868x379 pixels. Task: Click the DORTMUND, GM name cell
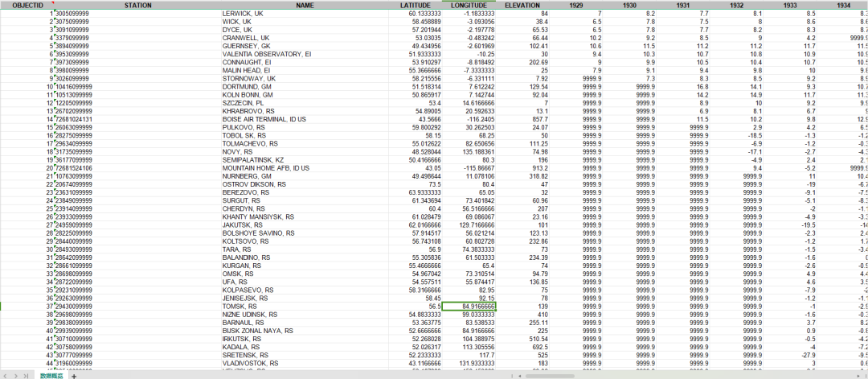pyautogui.click(x=305, y=87)
